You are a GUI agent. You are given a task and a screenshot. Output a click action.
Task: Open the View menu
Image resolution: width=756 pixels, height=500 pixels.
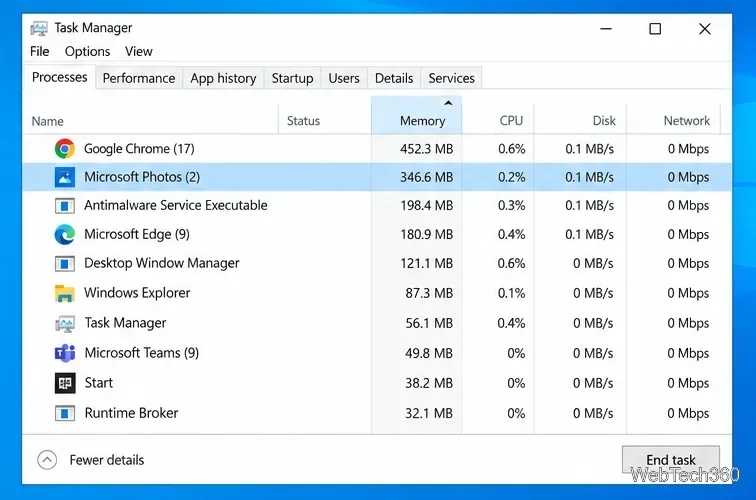pos(139,51)
